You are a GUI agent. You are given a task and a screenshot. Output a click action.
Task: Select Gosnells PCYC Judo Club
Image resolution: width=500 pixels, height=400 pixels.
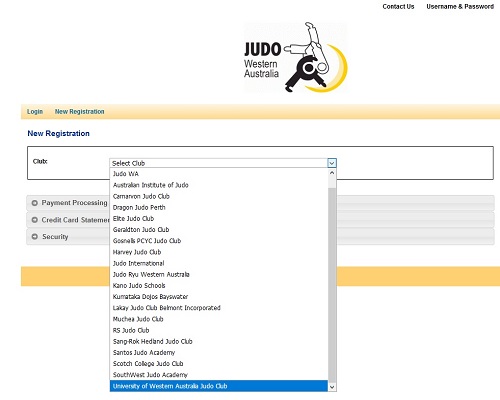[x=219, y=241]
